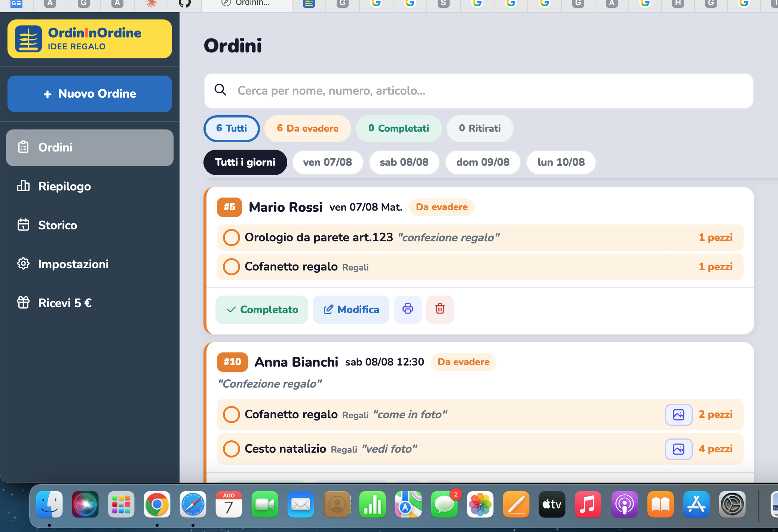Open Storico in the sidebar
The image size is (778, 532).
pyautogui.click(x=90, y=225)
